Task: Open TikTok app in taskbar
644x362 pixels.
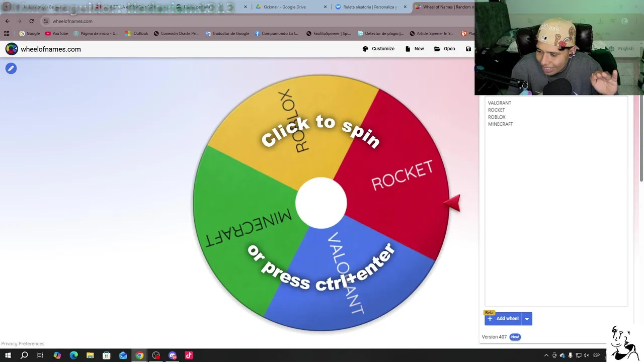Action: pyautogui.click(x=189, y=355)
